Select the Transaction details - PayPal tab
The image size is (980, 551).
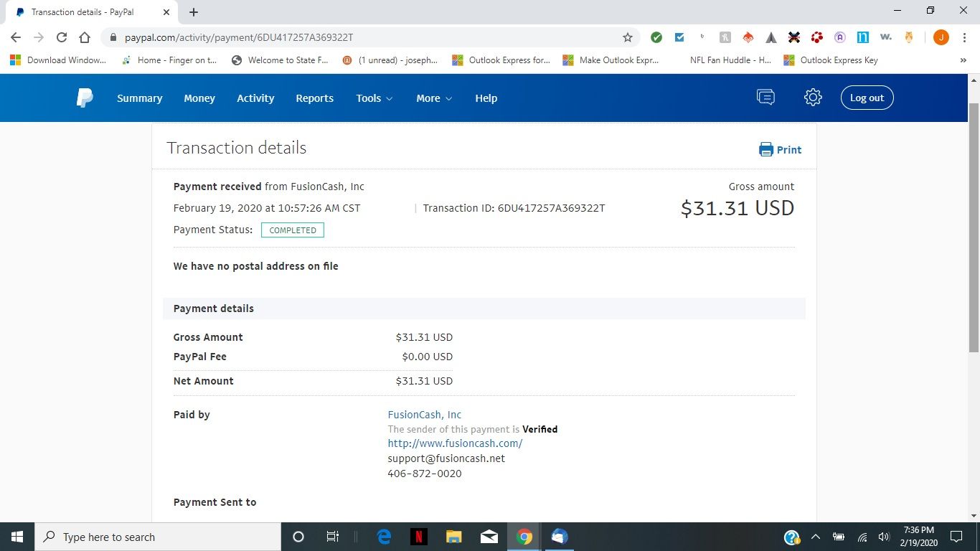tap(92, 12)
